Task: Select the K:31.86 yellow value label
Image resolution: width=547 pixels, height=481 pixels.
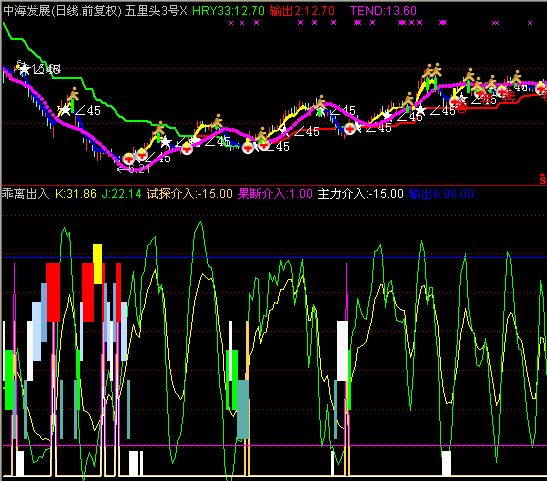Action: (x=76, y=193)
